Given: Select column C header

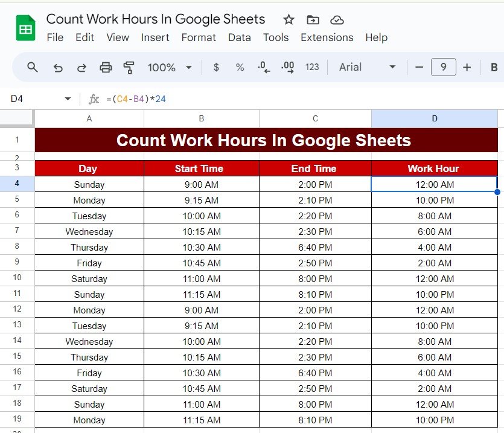Looking at the screenshot, I should click(x=315, y=119).
